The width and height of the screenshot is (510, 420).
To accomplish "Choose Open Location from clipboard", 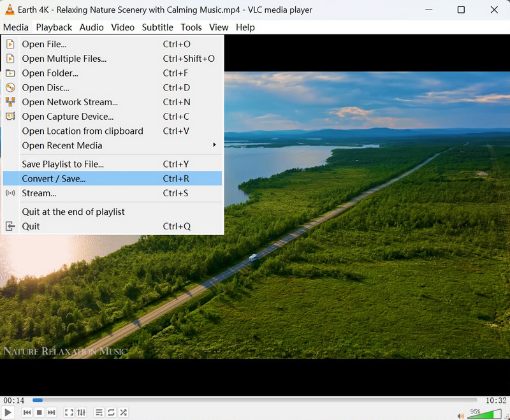I will coord(113,131).
